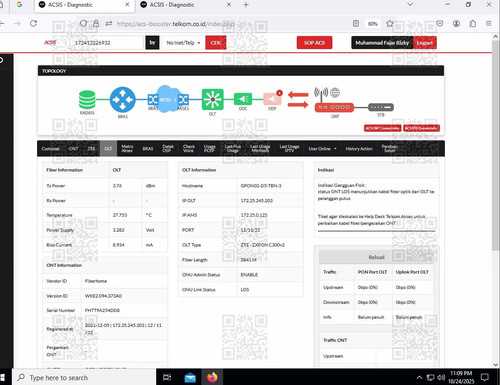500x385 pixels.
Task: Reload the page in Firefox
Action: pyautogui.click(x=33, y=23)
